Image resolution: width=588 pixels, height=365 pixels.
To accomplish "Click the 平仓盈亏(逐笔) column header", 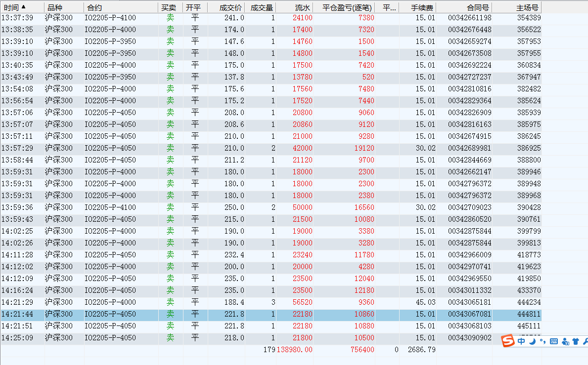I will tap(344, 7).
